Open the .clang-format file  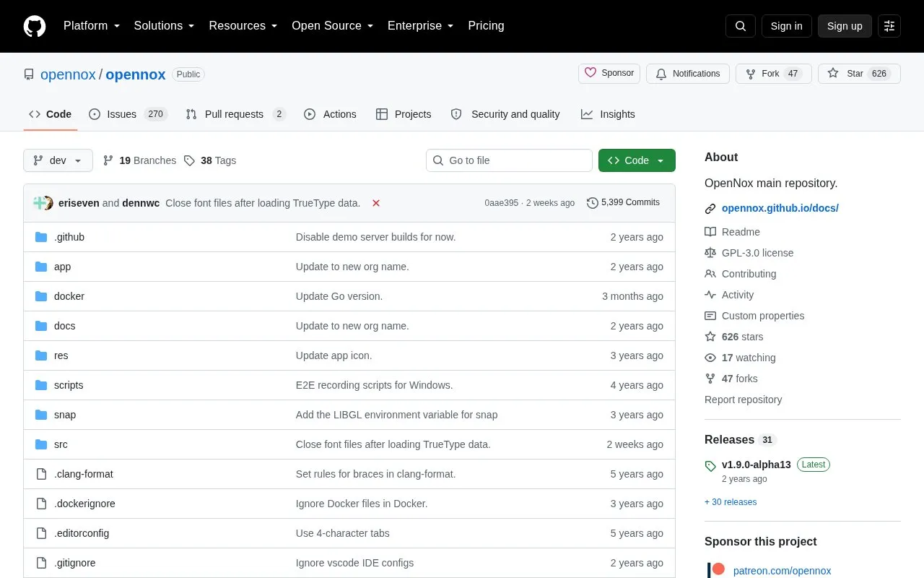(x=84, y=474)
